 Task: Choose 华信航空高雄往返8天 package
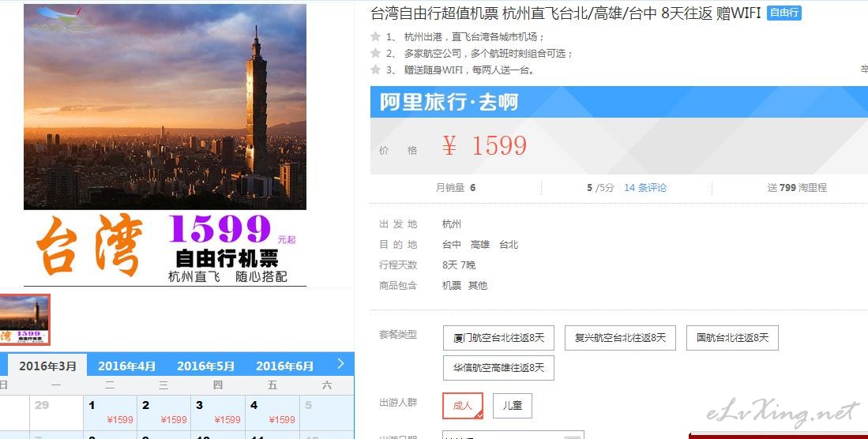[x=498, y=368]
